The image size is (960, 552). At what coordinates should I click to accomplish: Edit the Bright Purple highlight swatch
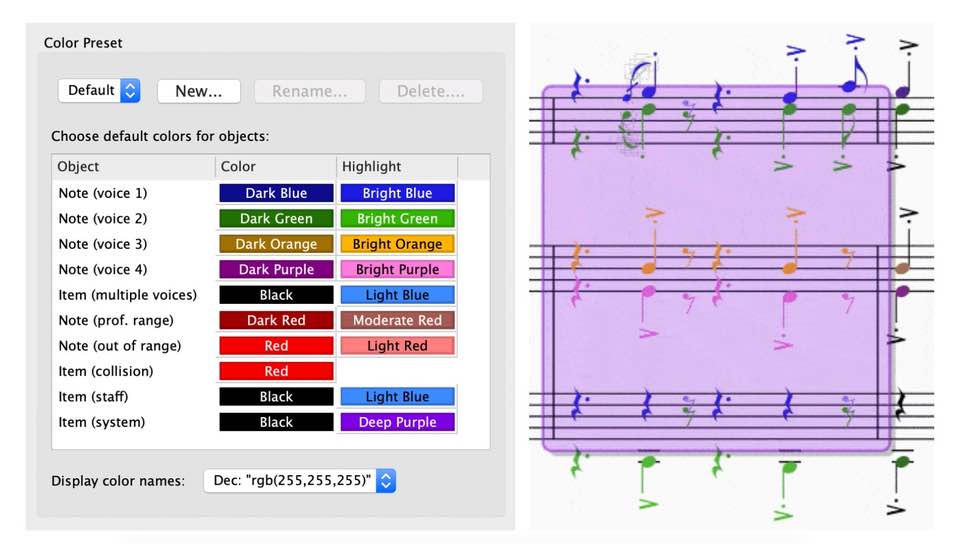[397, 269]
